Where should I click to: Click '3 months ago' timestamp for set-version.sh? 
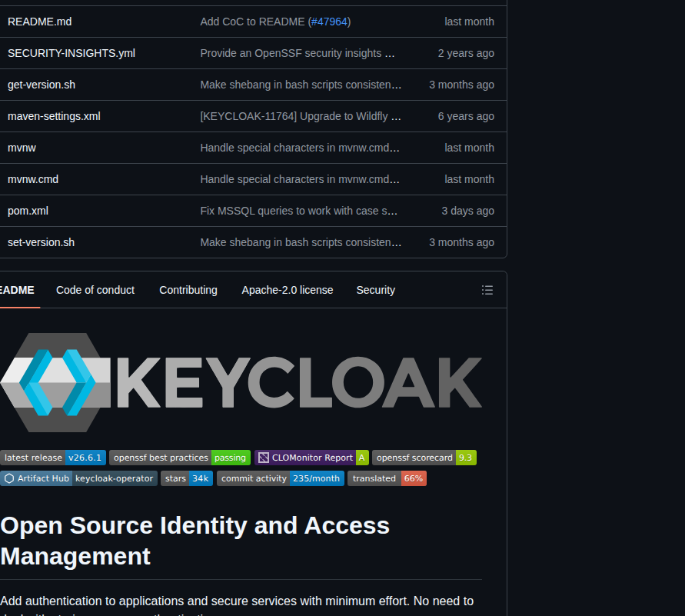point(462,242)
